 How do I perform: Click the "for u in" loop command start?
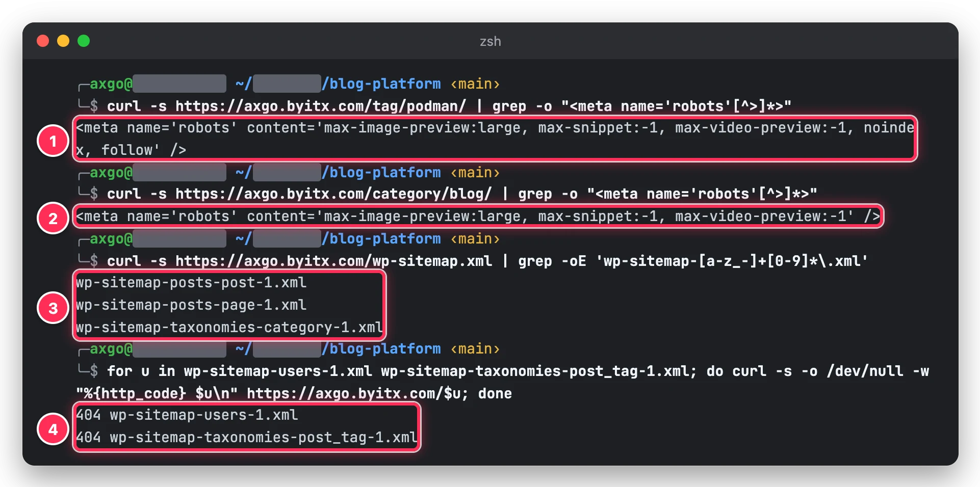point(141,371)
